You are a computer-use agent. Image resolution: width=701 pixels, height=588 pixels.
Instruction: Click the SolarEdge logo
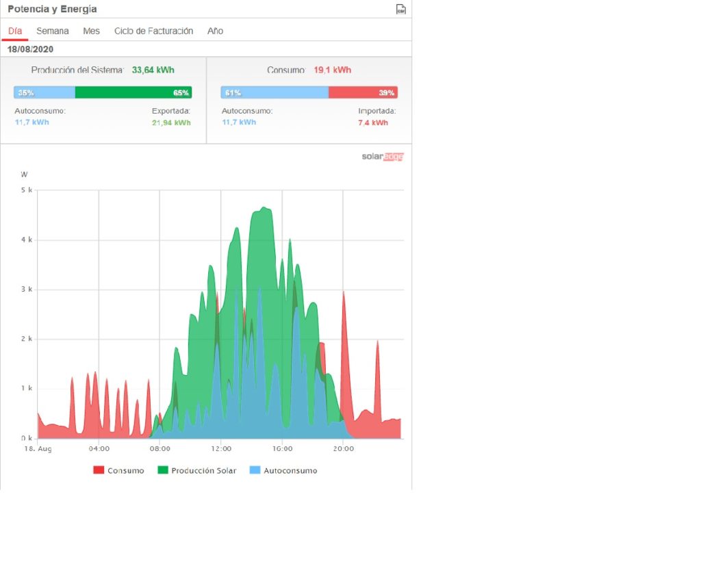[x=383, y=157]
